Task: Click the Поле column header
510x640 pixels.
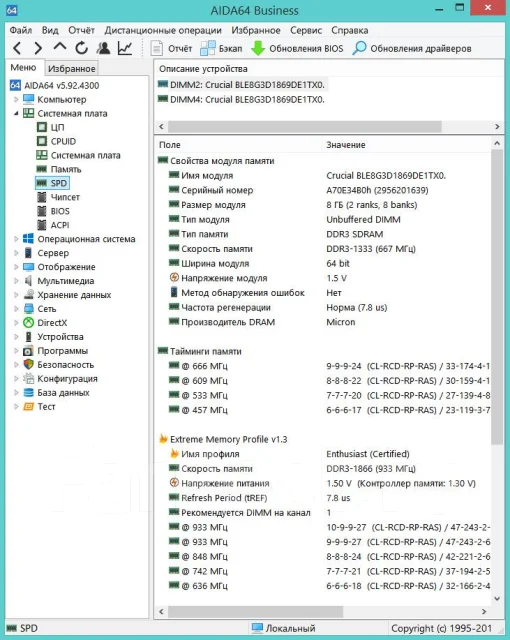Action: point(238,145)
